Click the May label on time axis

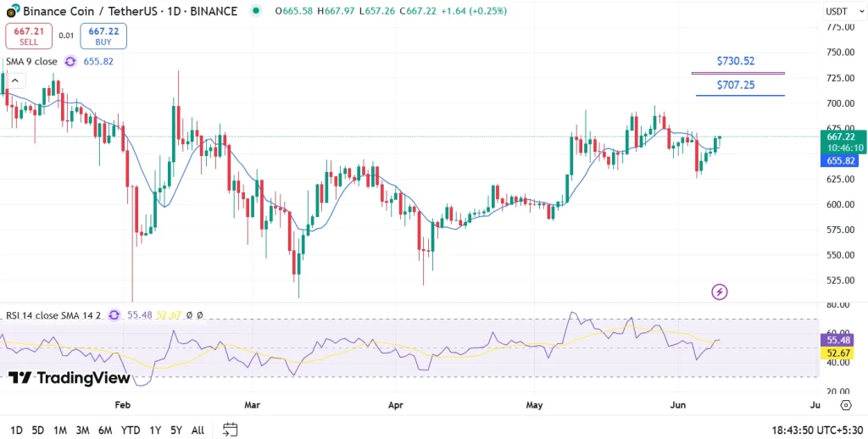pos(534,405)
